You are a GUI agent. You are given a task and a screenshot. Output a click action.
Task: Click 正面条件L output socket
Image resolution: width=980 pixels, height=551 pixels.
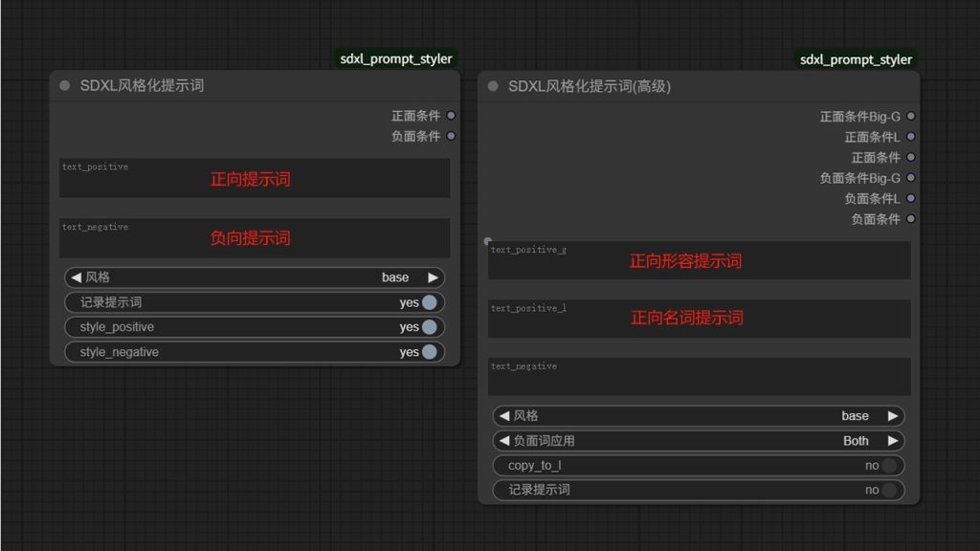(911, 137)
